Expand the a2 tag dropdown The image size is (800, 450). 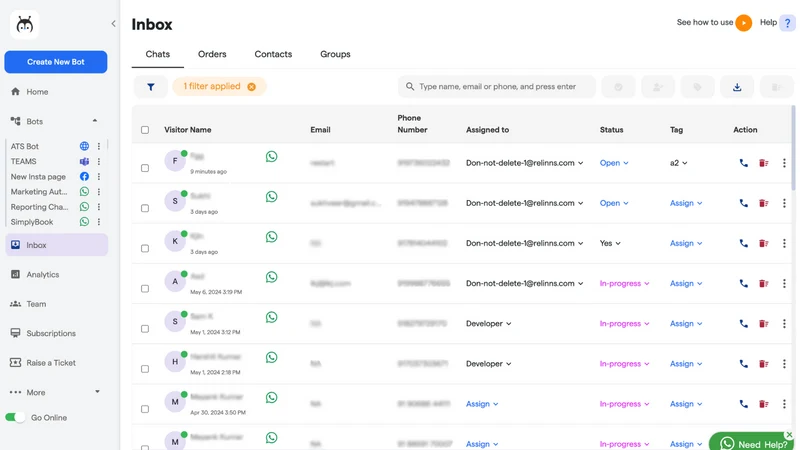point(679,163)
